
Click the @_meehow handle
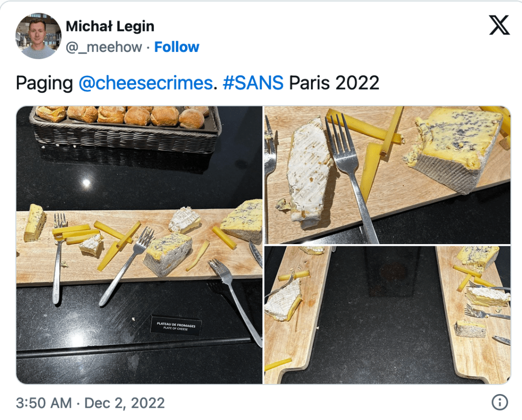[104, 47]
